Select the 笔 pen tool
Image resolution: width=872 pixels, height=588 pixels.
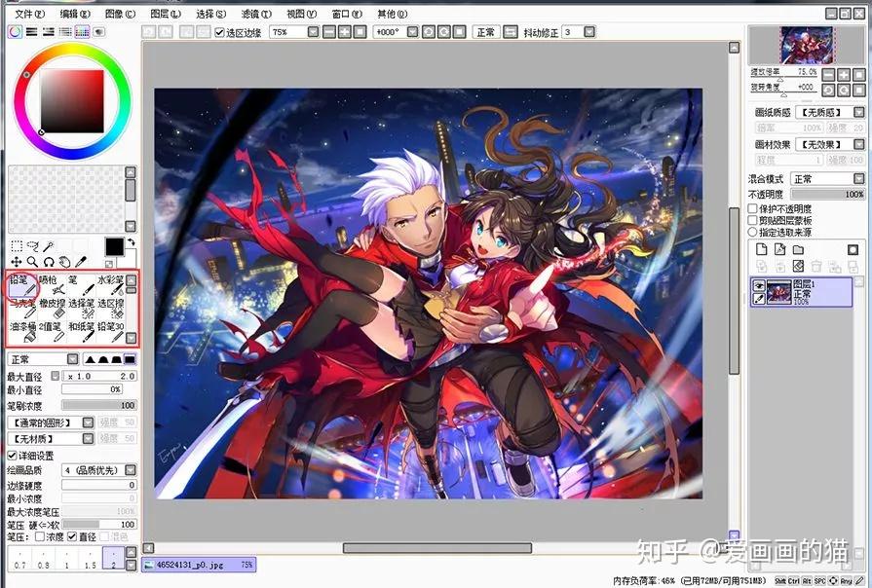81,284
